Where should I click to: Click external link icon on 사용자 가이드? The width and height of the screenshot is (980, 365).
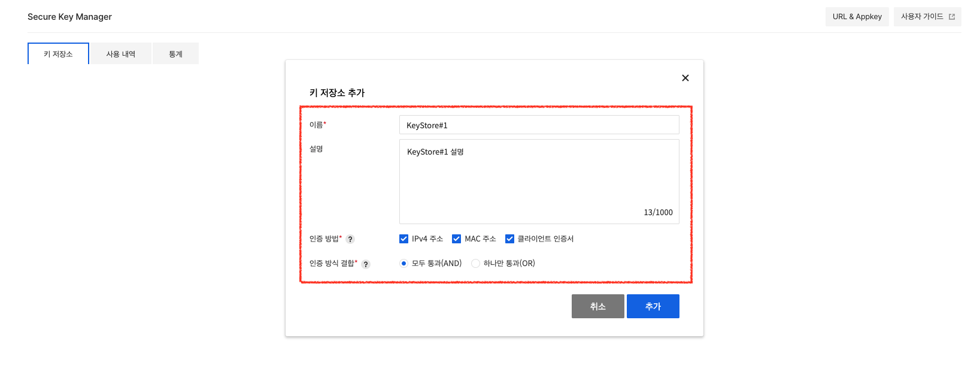click(x=952, y=17)
